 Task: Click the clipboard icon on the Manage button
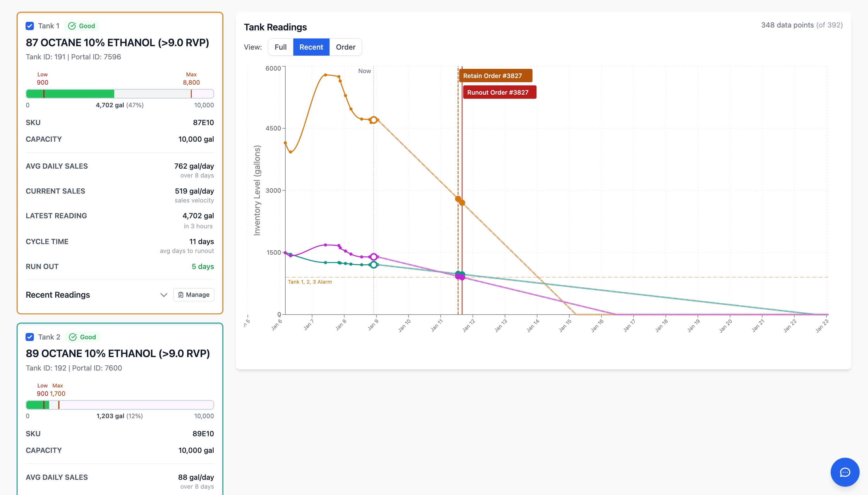pos(181,295)
